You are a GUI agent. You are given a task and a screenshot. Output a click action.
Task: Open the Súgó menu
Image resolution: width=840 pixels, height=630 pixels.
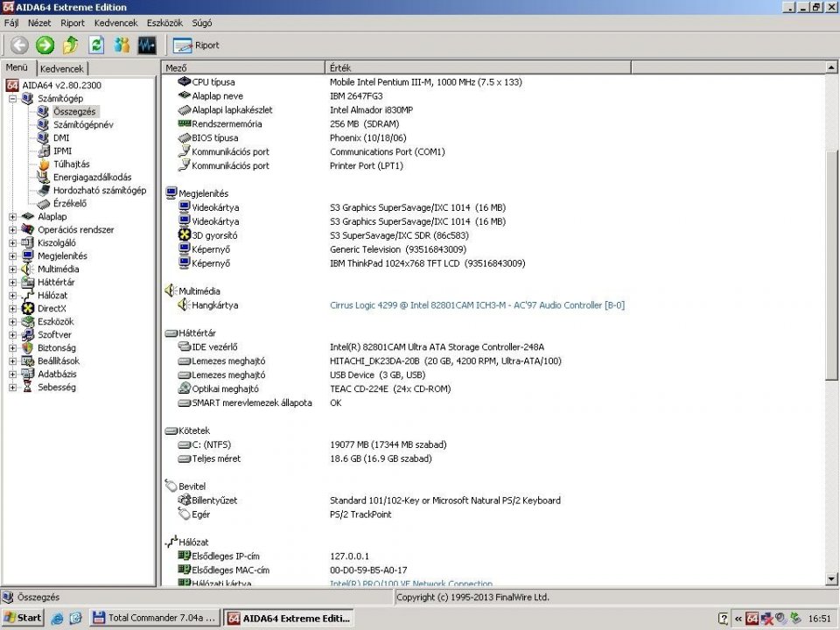point(202,23)
